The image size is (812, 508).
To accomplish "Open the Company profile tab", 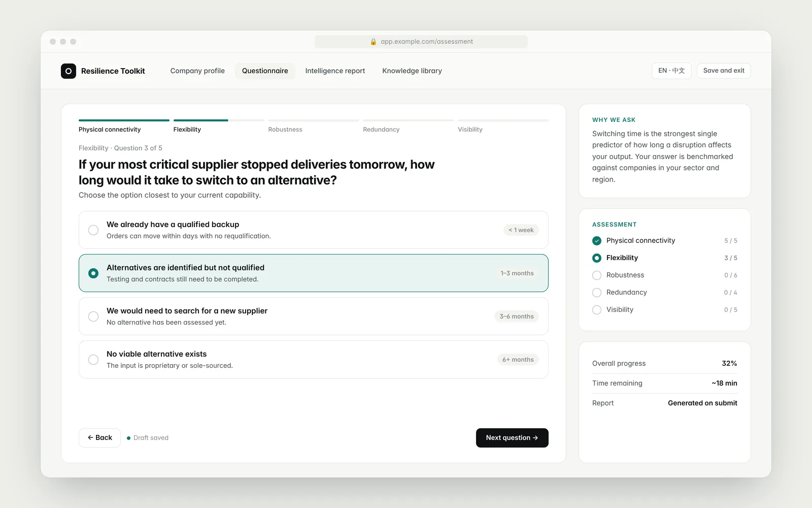I will (x=197, y=71).
